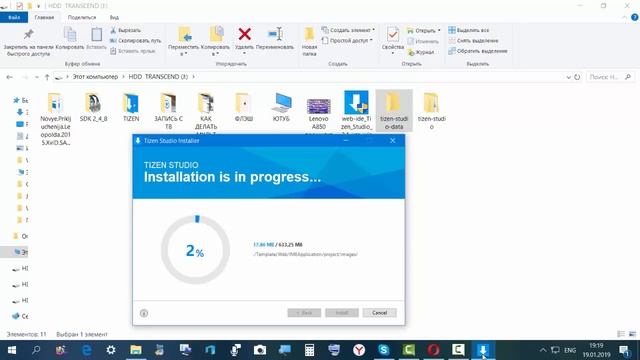The height and width of the screenshot is (360, 640).
Task: Click the Move to (Переместить в) icon
Action: pyautogui.click(x=185, y=34)
